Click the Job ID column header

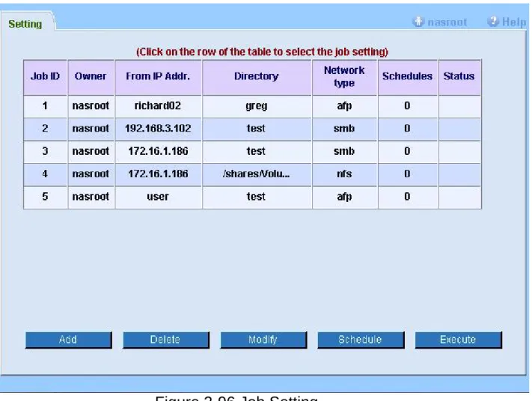45,77
